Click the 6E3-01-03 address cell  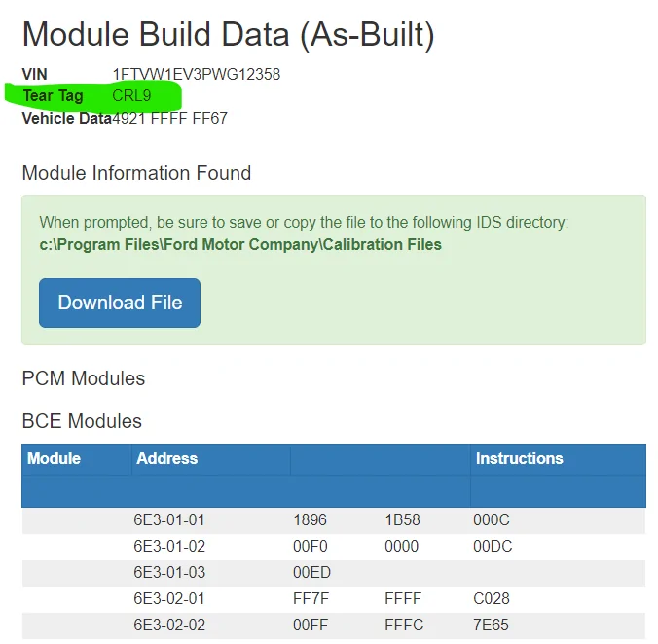tap(169, 573)
